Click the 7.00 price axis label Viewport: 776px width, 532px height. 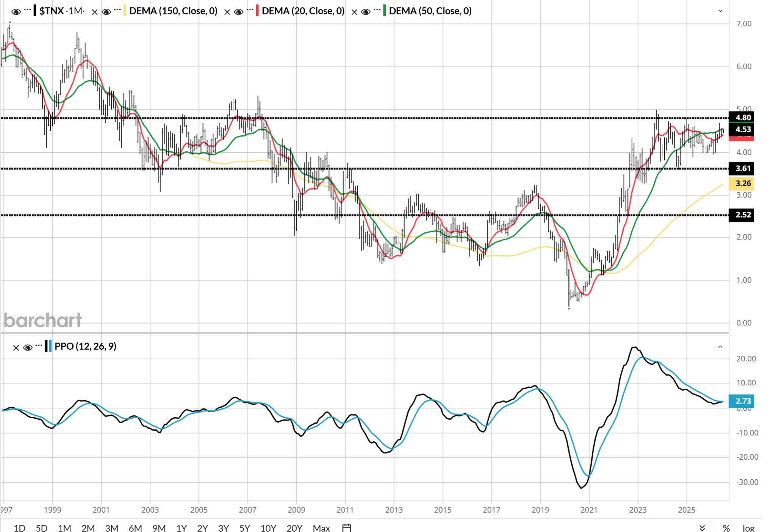(744, 24)
